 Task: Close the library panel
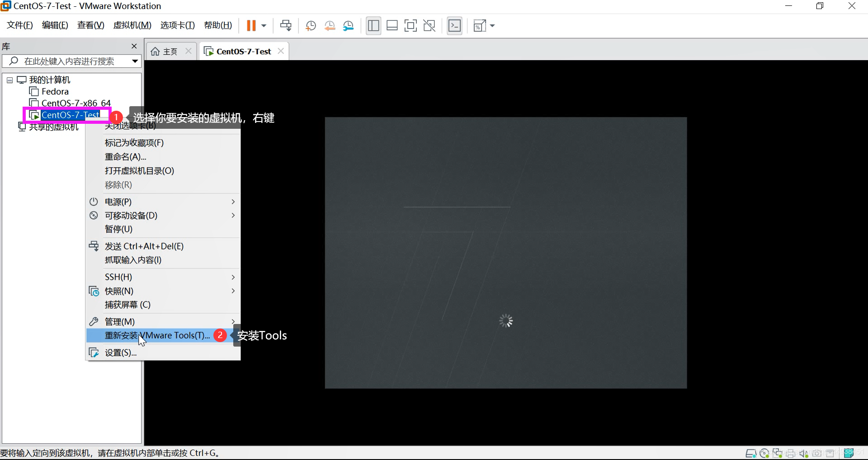(x=134, y=46)
